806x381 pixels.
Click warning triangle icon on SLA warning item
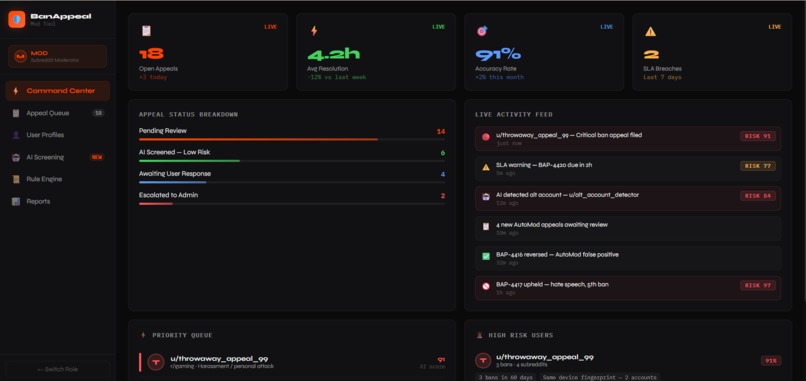(486, 167)
